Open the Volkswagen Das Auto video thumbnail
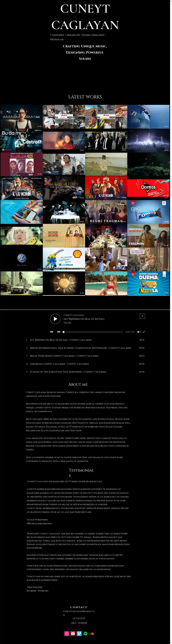The image size is (172, 644). pyautogui.click(x=22, y=259)
